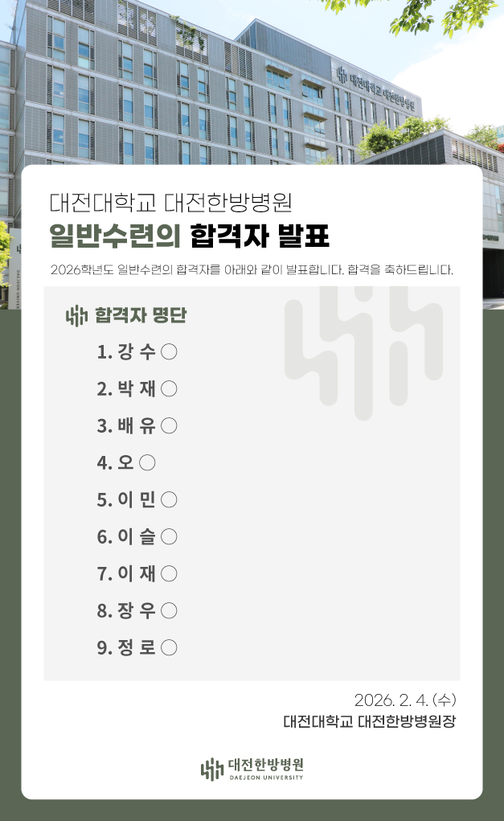
Task: Click the date 2026. 2. 4. (수)
Action: pos(405,698)
